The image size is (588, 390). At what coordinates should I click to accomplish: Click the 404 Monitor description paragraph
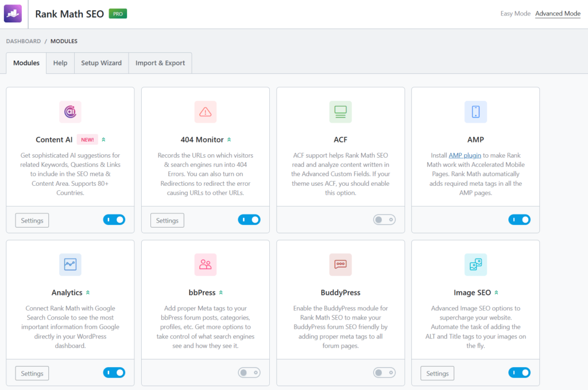tap(205, 174)
